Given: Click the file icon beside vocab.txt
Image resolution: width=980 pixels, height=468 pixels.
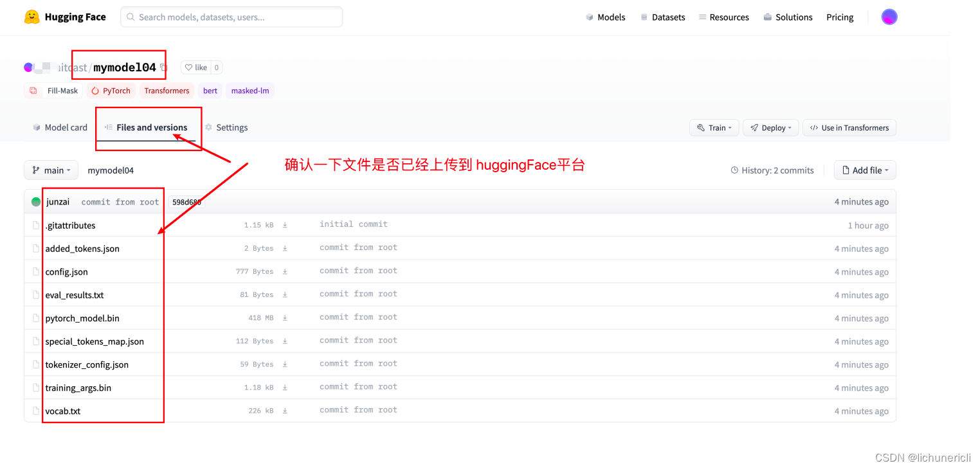Looking at the screenshot, I should (x=37, y=411).
